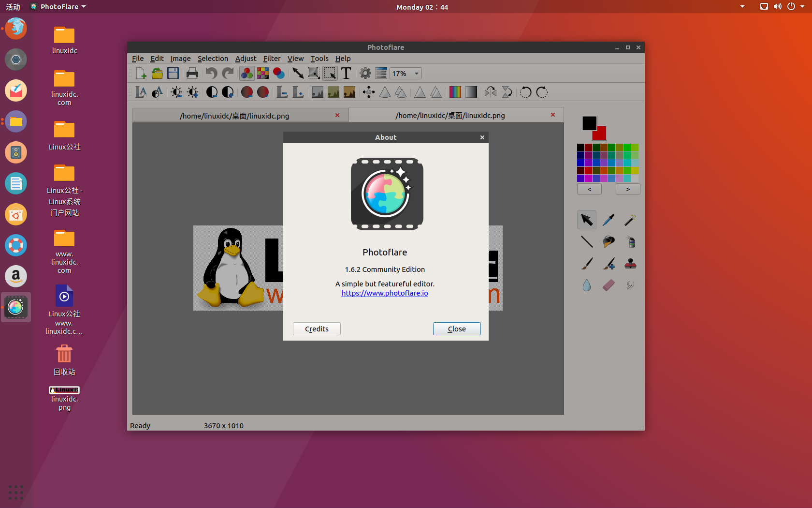
Task: Click the Credits button in About dialog
Action: 317,329
